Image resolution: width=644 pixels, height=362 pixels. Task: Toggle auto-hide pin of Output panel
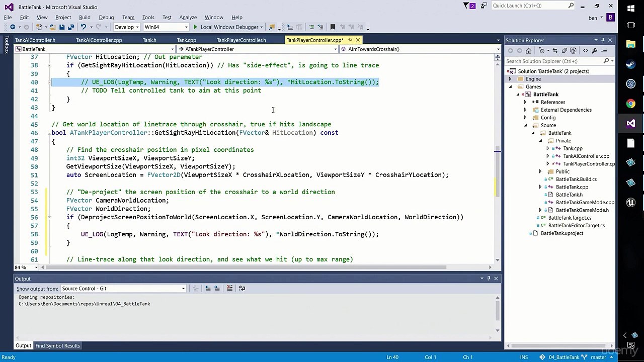tap(489, 279)
